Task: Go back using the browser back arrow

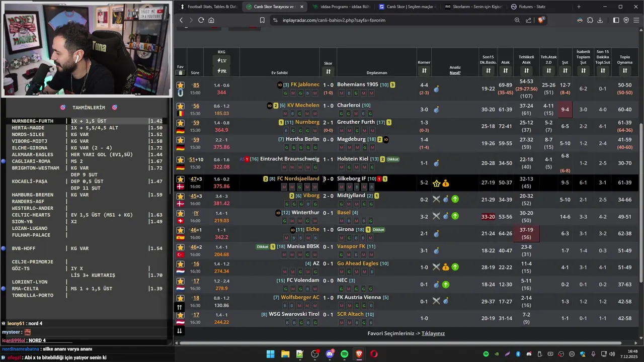Action: click(x=181, y=20)
